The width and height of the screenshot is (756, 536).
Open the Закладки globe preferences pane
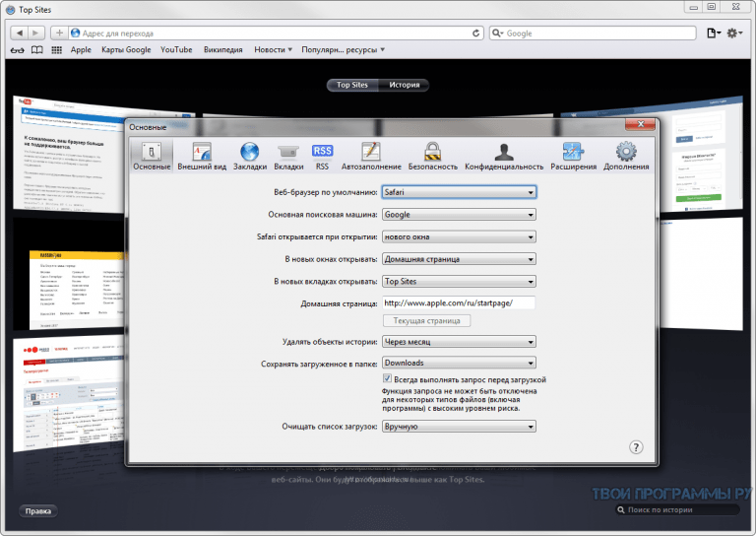click(x=250, y=156)
